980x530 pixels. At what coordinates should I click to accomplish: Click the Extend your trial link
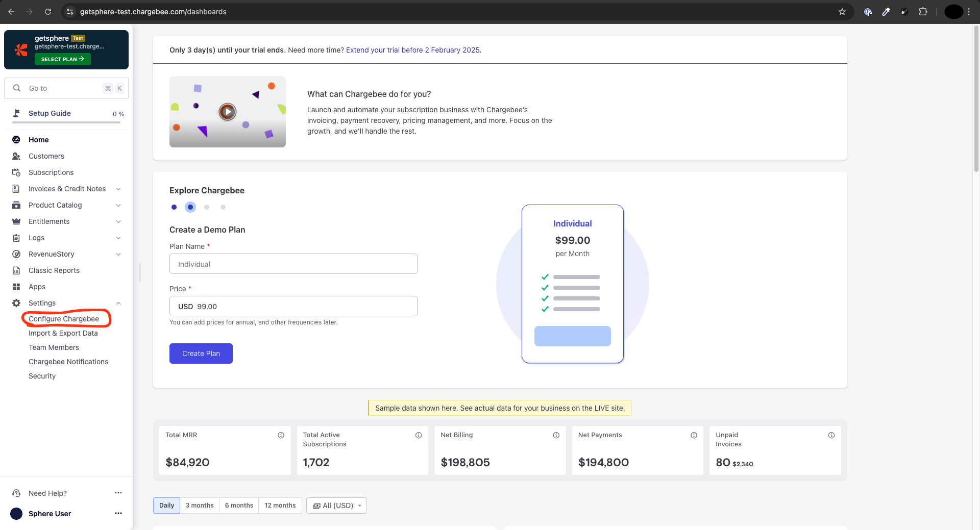coord(413,50)
